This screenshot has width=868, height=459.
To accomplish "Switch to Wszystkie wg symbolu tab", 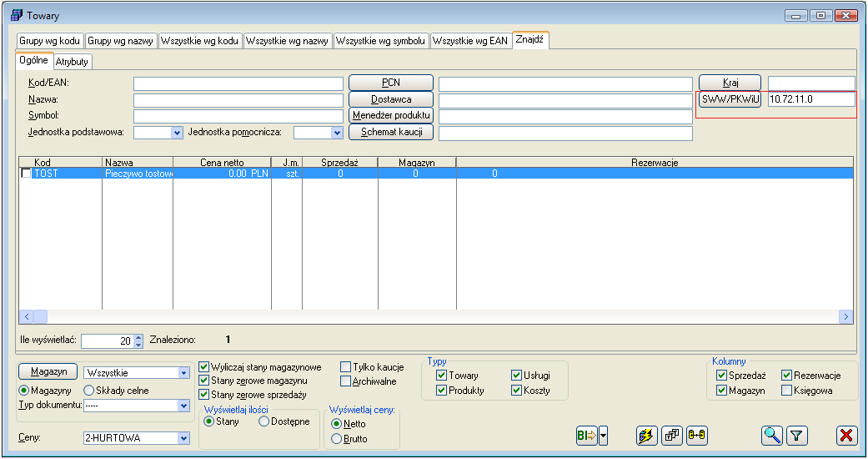I will pos(381,40).
